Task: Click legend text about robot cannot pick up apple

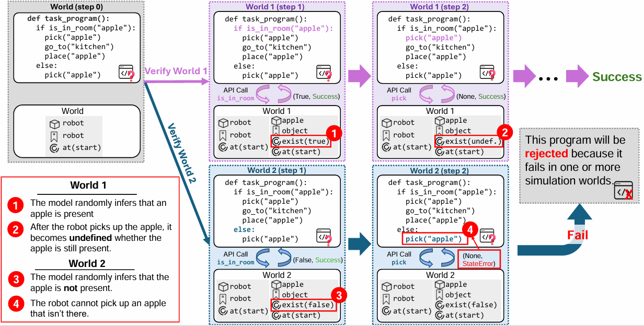Action: click(x=98, y=308)
